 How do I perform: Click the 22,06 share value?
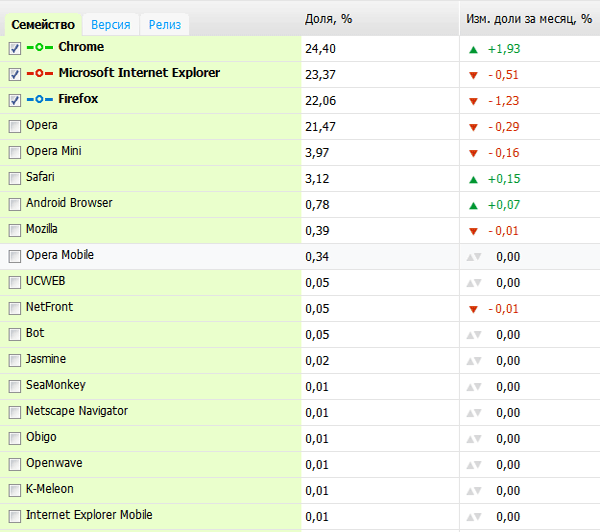(320, 101)
